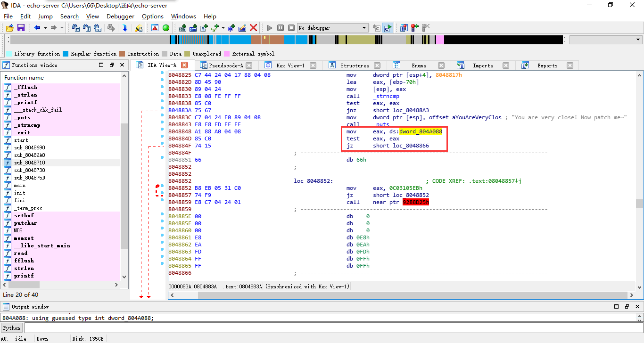Click the red X undefine icon

pos(253,28)
